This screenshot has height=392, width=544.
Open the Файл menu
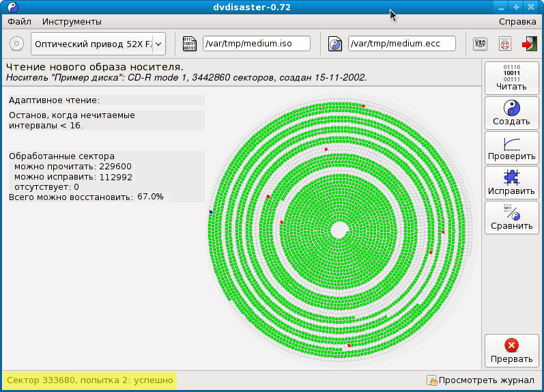(x=19, y=22)
